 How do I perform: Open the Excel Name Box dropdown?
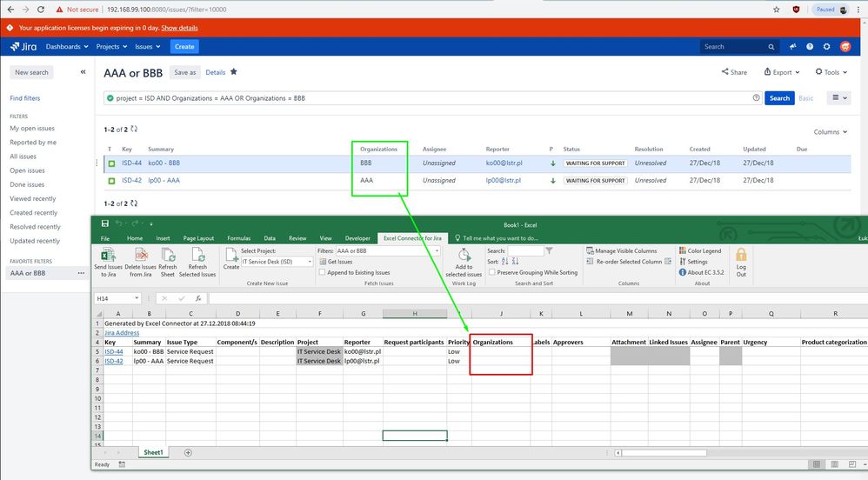(137, 298)
